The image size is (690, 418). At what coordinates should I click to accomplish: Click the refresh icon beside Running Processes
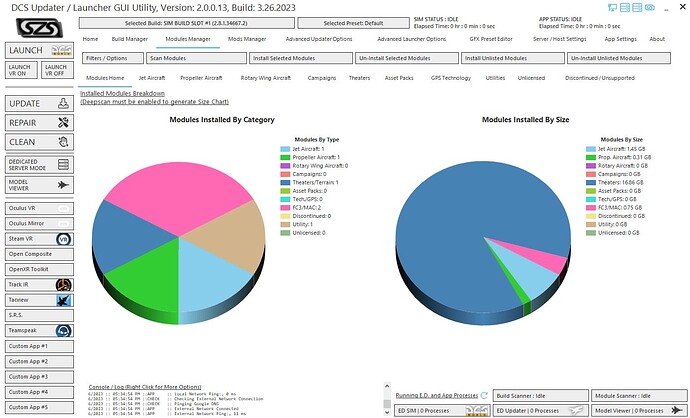(x=484, y=395)
